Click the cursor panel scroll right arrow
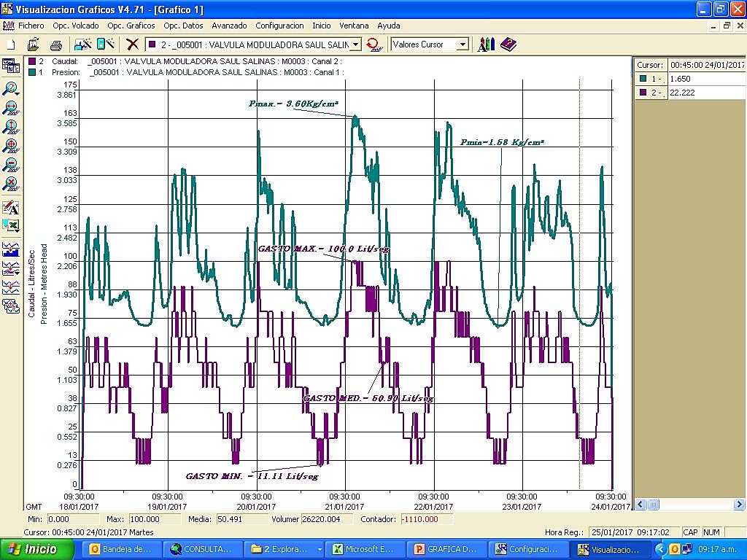 [x=740, y=504]
